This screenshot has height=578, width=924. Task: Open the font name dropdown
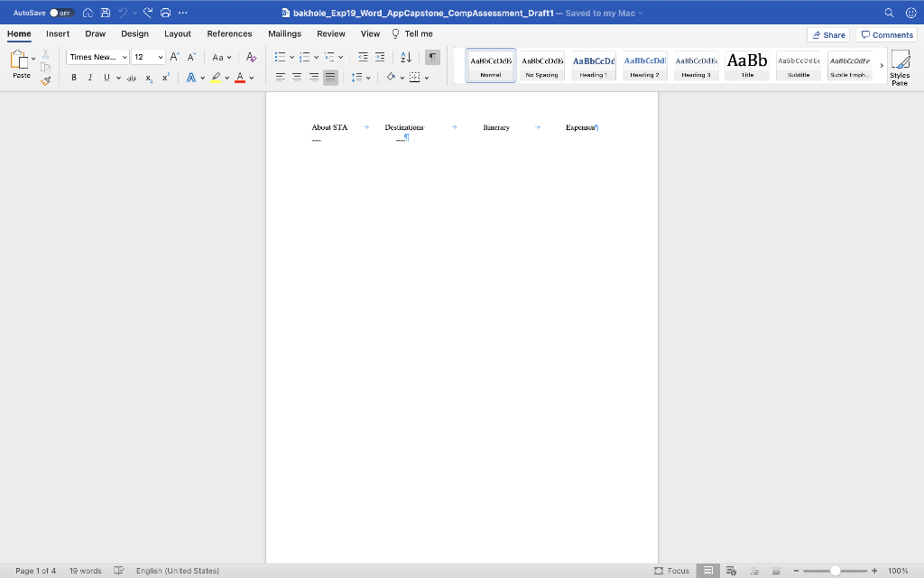tap(125, 57)
